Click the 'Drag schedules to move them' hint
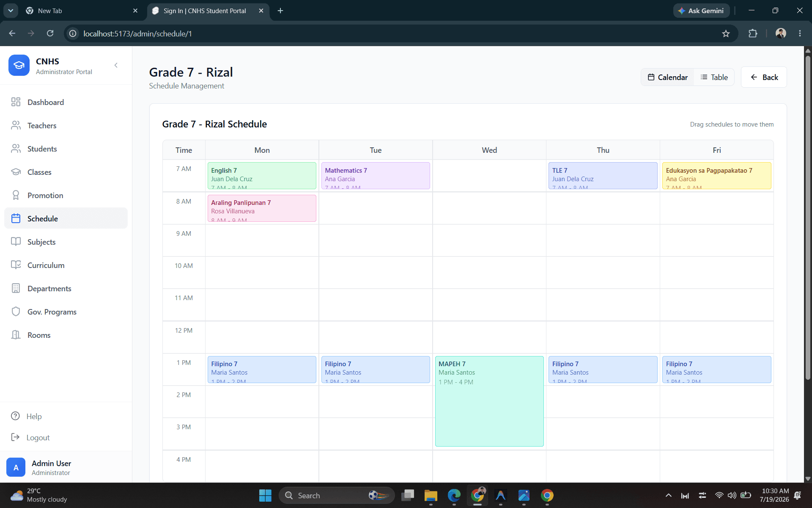Viewport: 812px width, 508px height. click(x=732, y=124)
